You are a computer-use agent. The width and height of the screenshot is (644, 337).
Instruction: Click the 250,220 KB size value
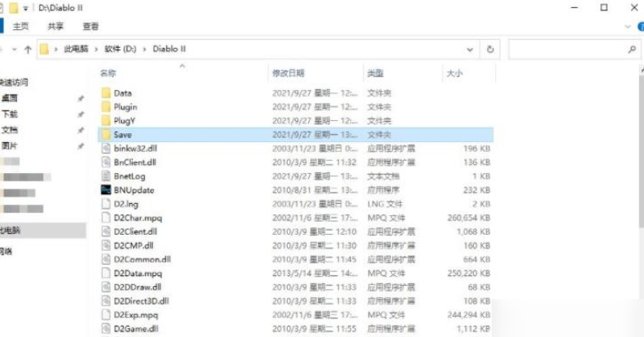[x=468, y=273]
